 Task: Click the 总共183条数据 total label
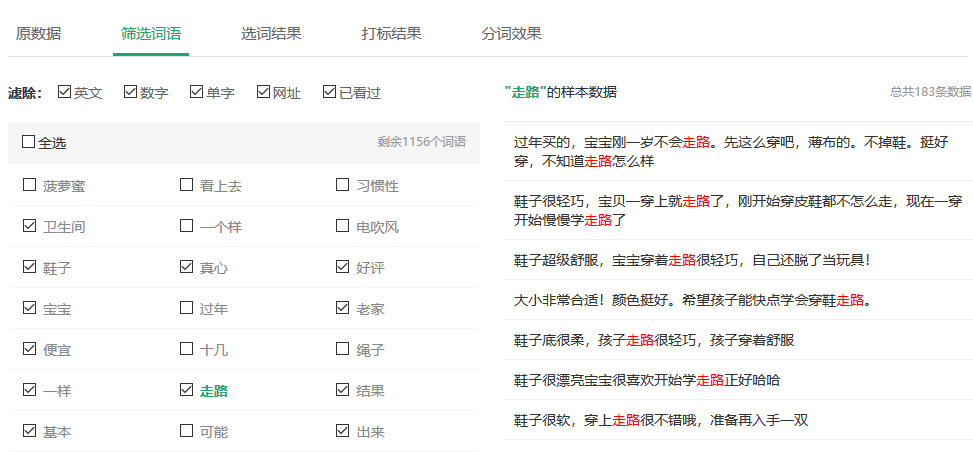point(930,92)
